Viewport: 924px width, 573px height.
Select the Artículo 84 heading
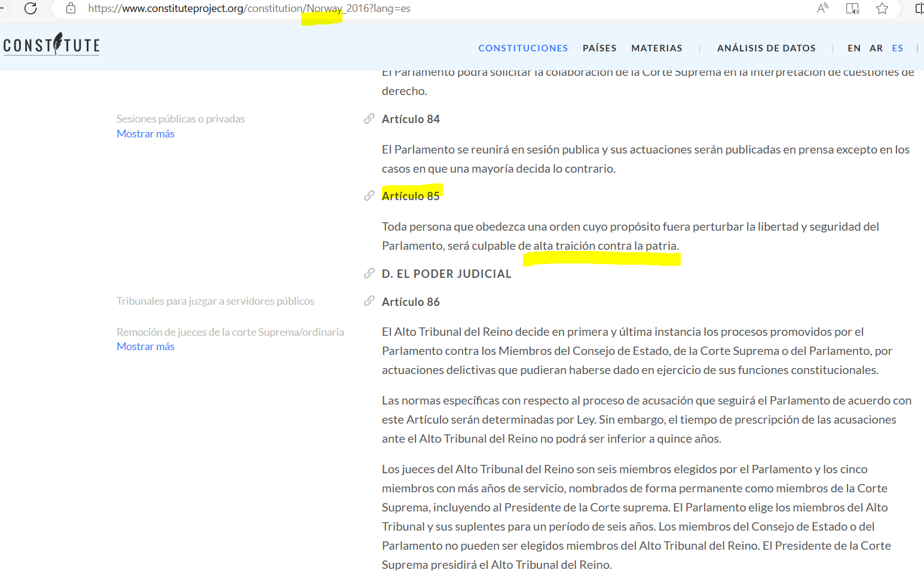[x=411, y=119]
